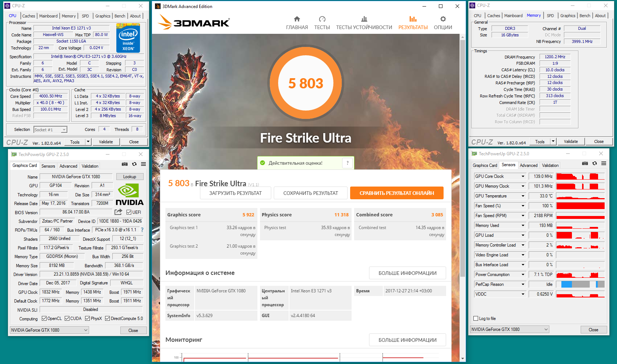Open GPU Memory Clock sensor dropdown
Screen dimensions: 617x364
point(523,186)
